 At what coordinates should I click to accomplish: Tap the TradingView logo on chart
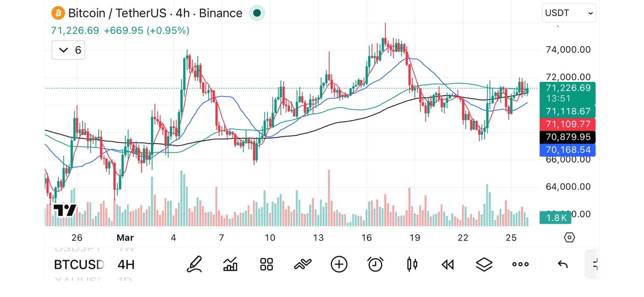point(65,211)
